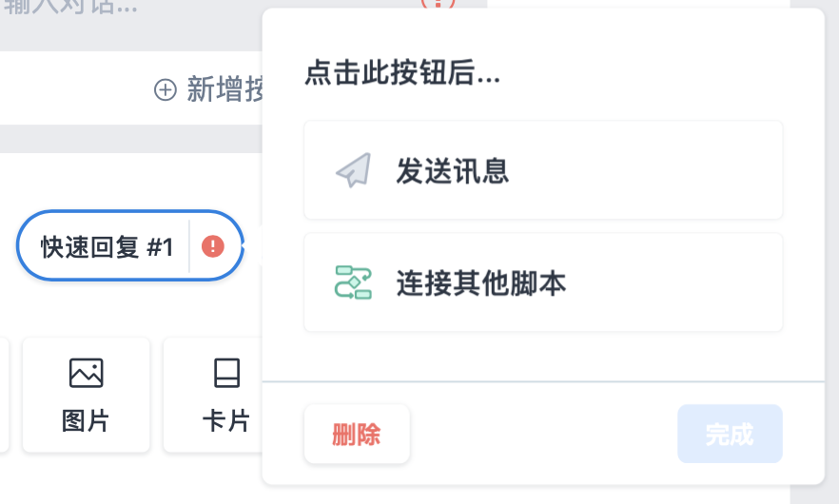Choose the 发送讯息 option label
Screen dimensions: 839x504
pyautogui.click(x=453, y=170)
